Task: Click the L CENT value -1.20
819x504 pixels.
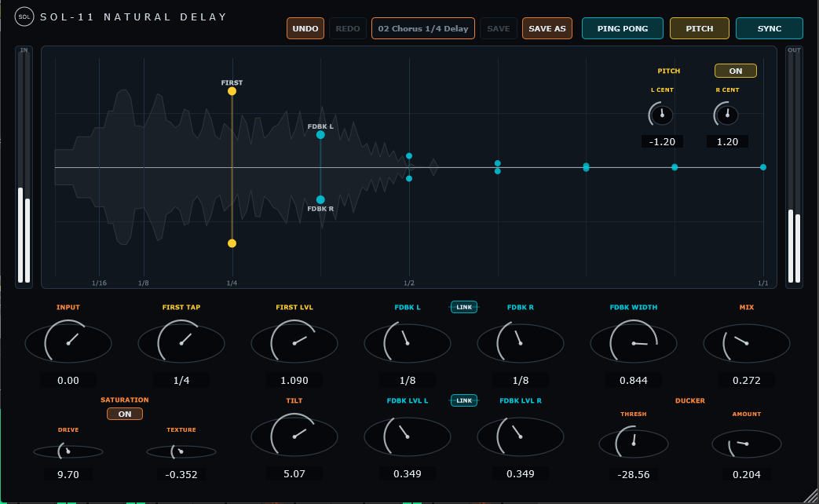Action: (x=662, y=141)
